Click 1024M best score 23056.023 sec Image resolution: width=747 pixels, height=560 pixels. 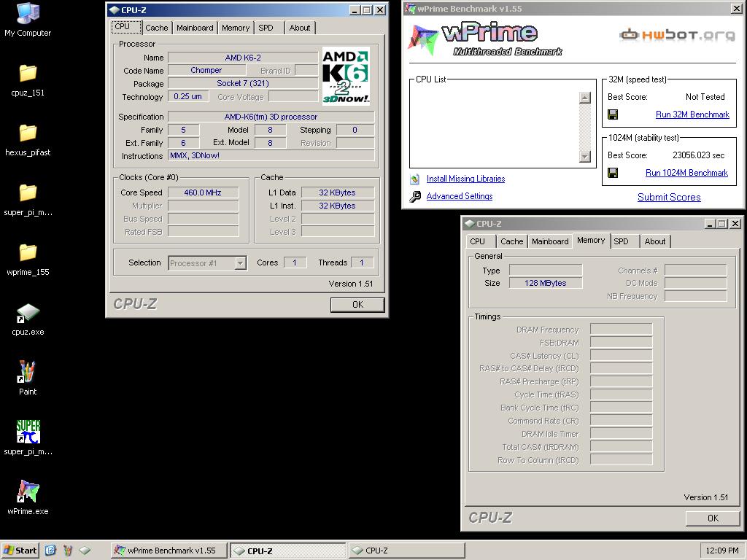(x=698, y=155)
